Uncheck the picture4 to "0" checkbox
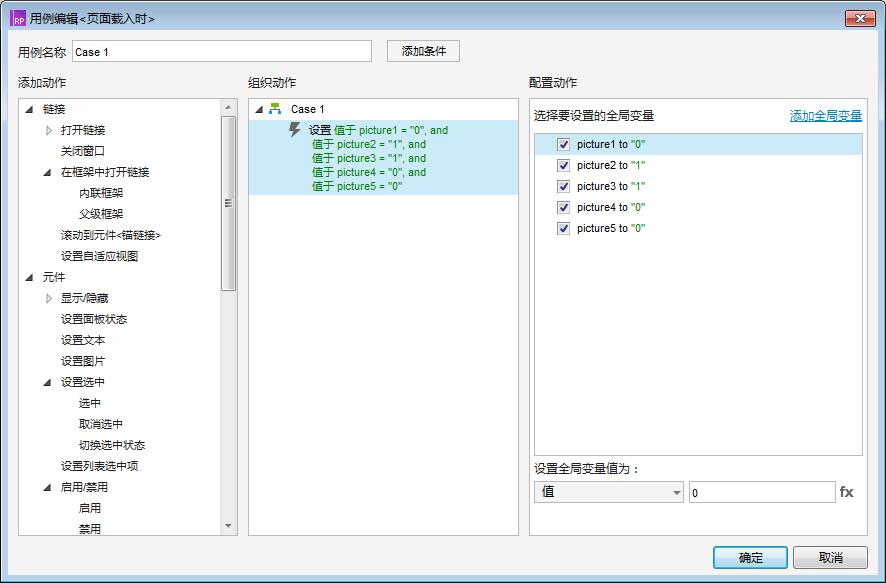This screenshot has height=583, width=886. 563,207
